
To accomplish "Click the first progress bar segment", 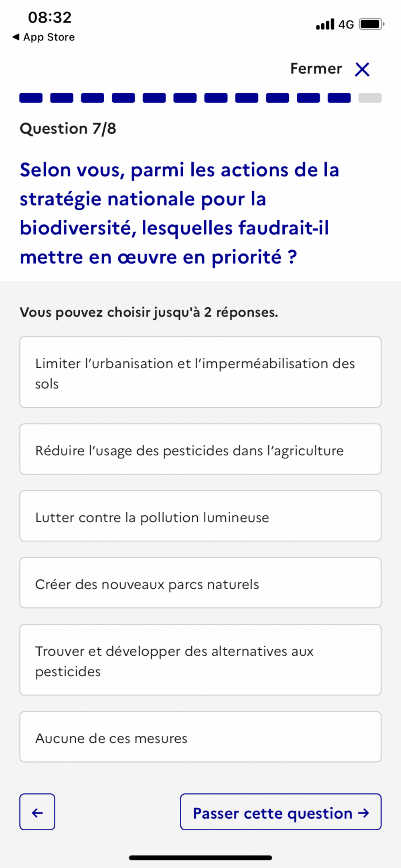I will (x=31, y=98).
